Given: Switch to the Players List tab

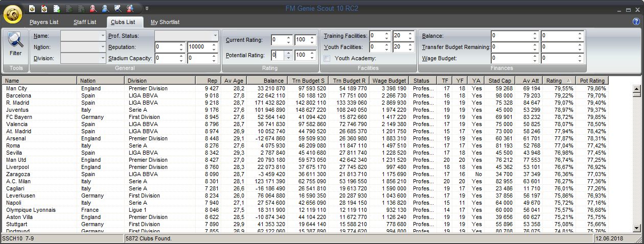Looking at the screenshot, I should 44,22.
